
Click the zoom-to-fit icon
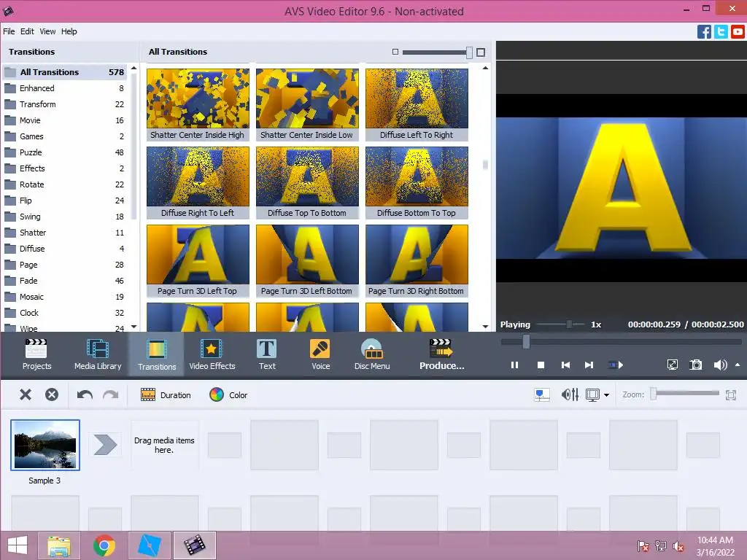click(x=731, y=394)
